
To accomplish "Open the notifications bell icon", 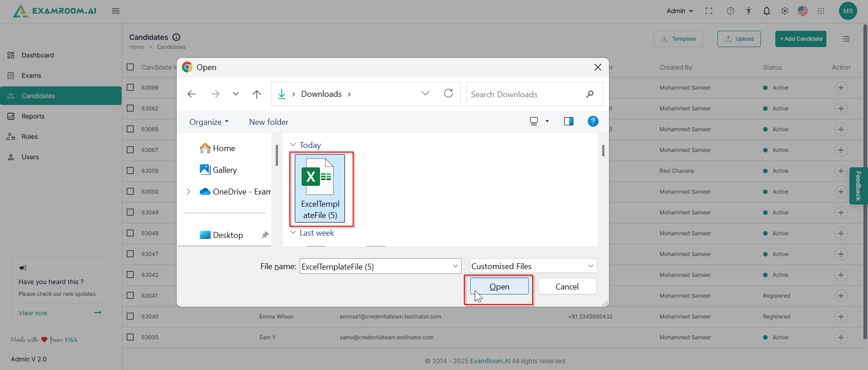I will point(766,11).
